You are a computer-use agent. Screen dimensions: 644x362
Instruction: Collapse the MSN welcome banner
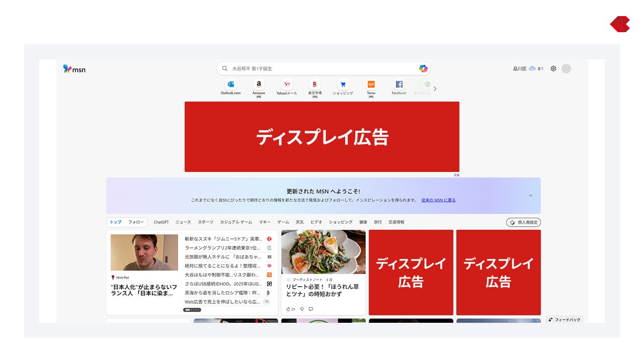click(x=530, y=196)
